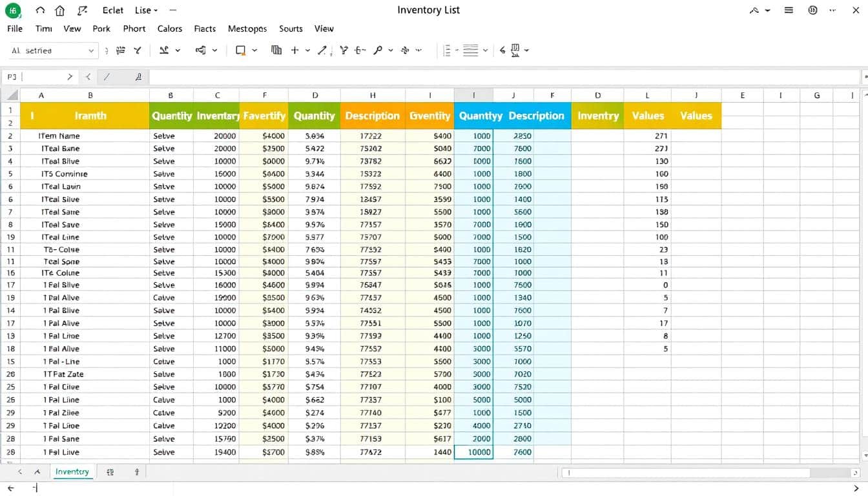Click the Eclat label in title bar
Viewport: 868px width, 496px height.
[113, 10]
